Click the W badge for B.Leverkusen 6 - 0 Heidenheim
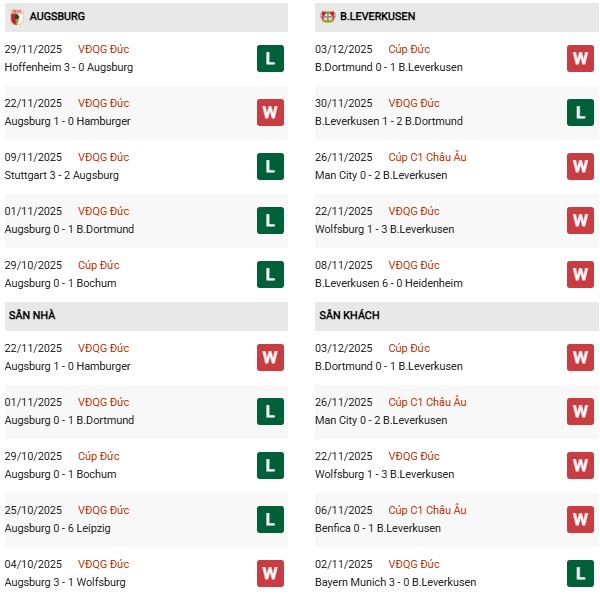Image resolution: width=600 pixels, height=595 pixels. [580, 274]
